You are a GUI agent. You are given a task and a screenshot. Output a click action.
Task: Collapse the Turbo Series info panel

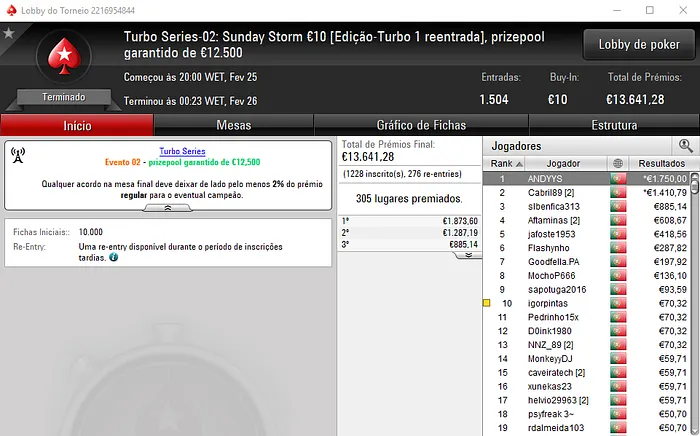pyautogui.click(x=167, y=208)
